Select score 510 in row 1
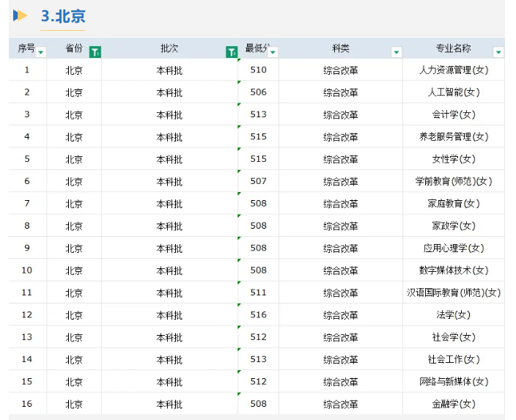The height and width of the screenshot is (420, 516). point(258,70)
